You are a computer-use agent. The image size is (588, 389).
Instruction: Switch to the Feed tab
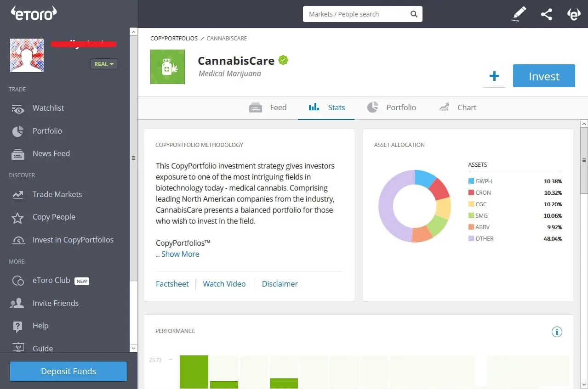268,107
